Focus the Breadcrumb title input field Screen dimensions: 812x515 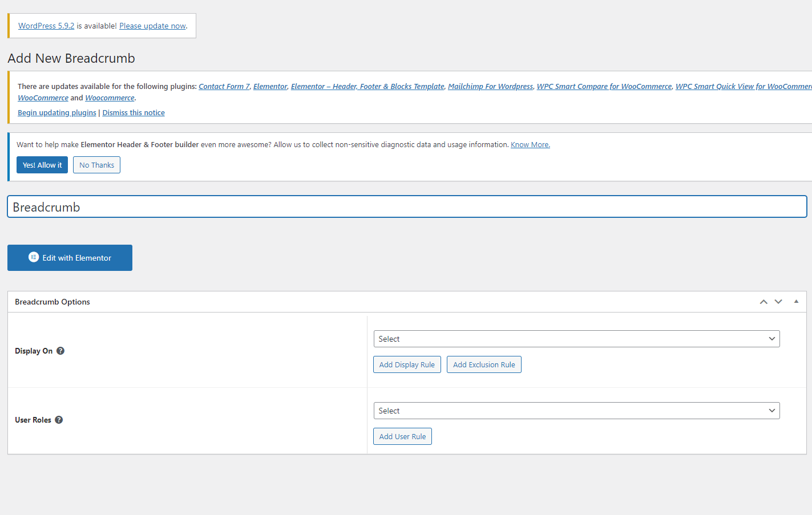(x=406, y=207)
